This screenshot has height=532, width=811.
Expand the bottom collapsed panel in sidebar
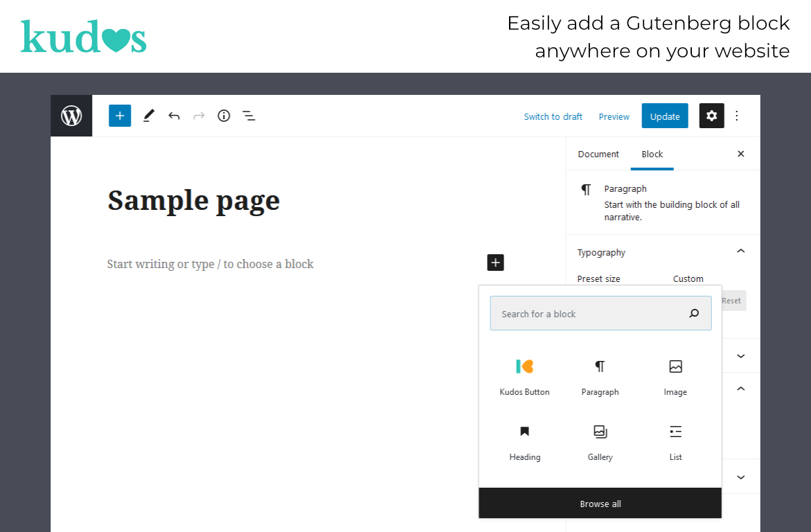click(741, 477)
